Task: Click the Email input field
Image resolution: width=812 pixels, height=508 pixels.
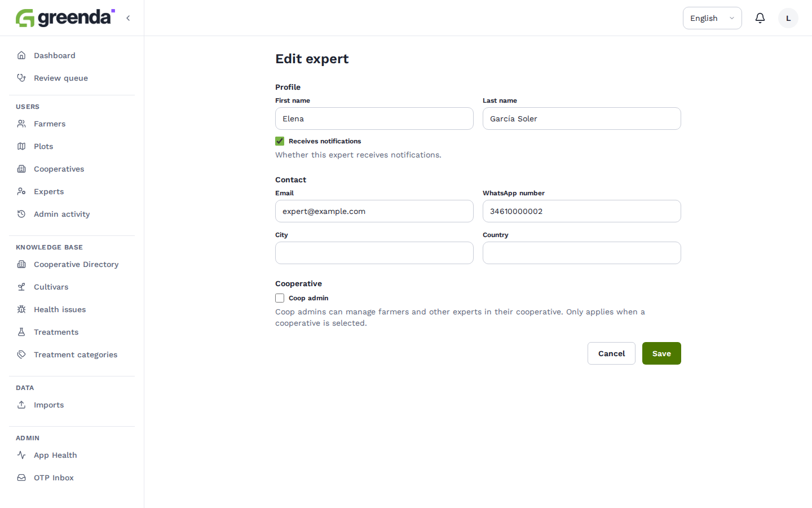Action: pyautogui.click(x=374, y=211)
